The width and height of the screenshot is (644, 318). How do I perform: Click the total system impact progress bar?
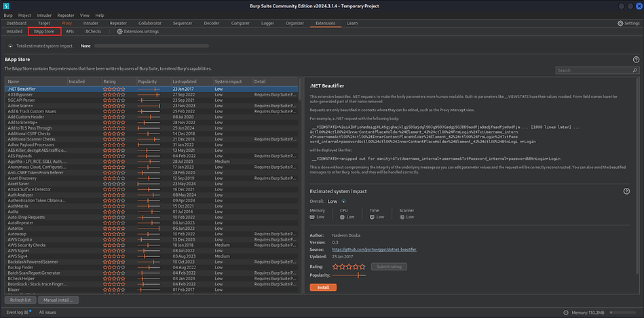click(x=151, y=46)
